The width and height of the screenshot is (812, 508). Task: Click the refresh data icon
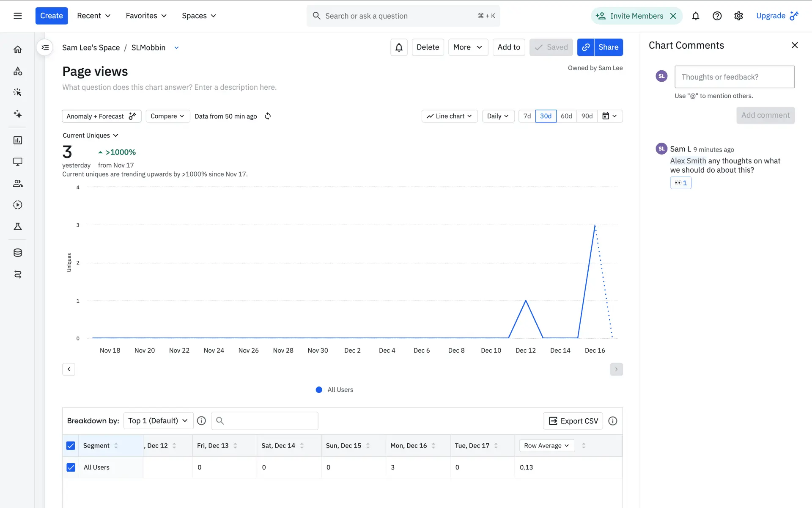268,116
